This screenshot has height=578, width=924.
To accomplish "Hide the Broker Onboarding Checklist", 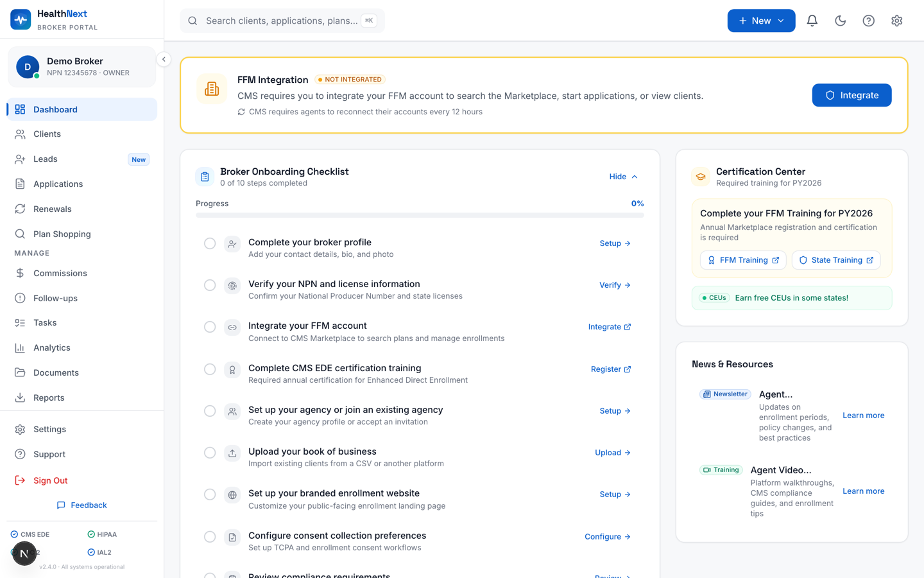I will pyautogui.click(x=624, y=177).
